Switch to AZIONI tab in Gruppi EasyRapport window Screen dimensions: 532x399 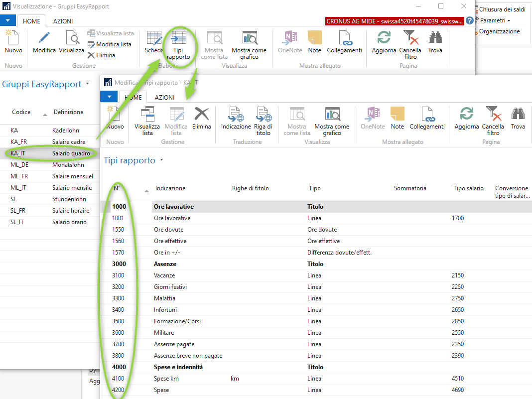(63, 21)
